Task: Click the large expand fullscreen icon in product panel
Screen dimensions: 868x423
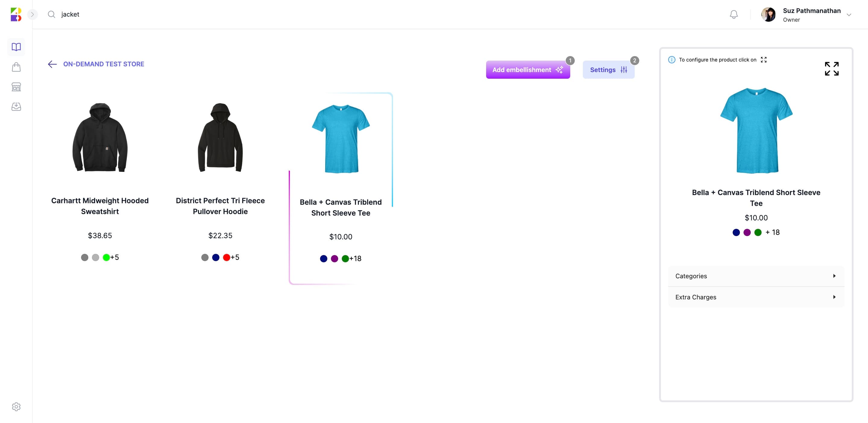Action: pyautogui.click(x=831, y=69)
